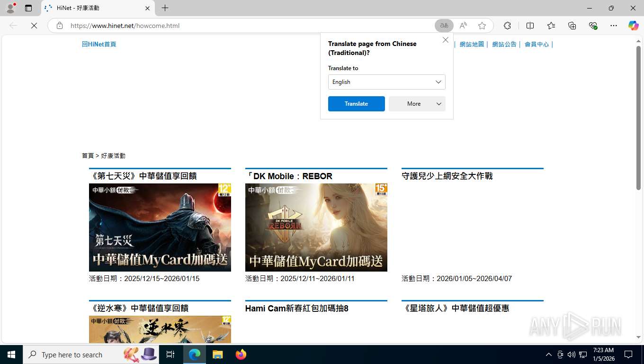The width and height of the screenshot is (644, 364).
Task: Open Browser essentials heart icon
Action: point(593,26)
